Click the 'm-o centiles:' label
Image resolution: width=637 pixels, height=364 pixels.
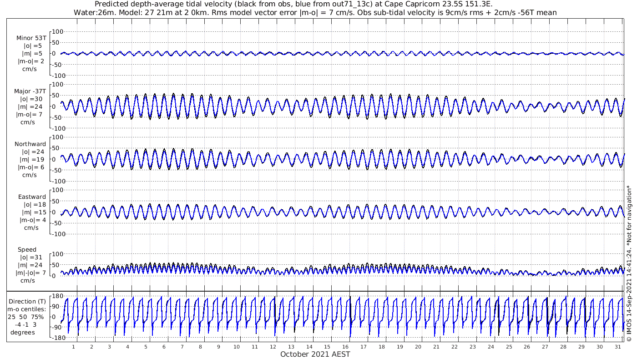tap(26, 309)
